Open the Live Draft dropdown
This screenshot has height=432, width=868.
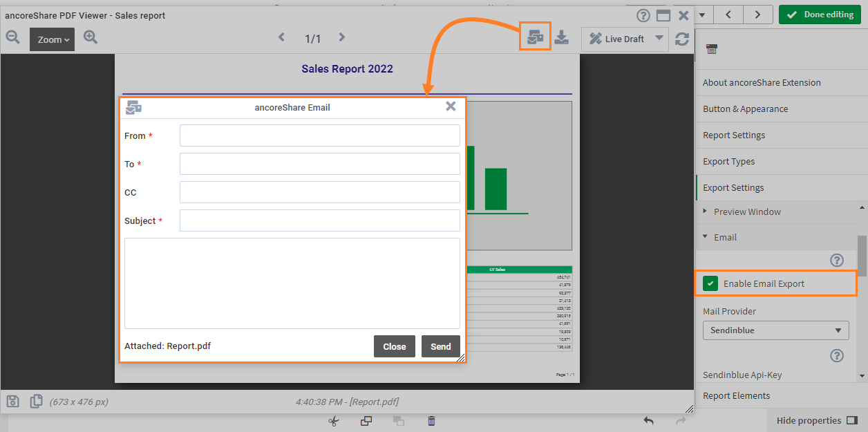(626, 39)
